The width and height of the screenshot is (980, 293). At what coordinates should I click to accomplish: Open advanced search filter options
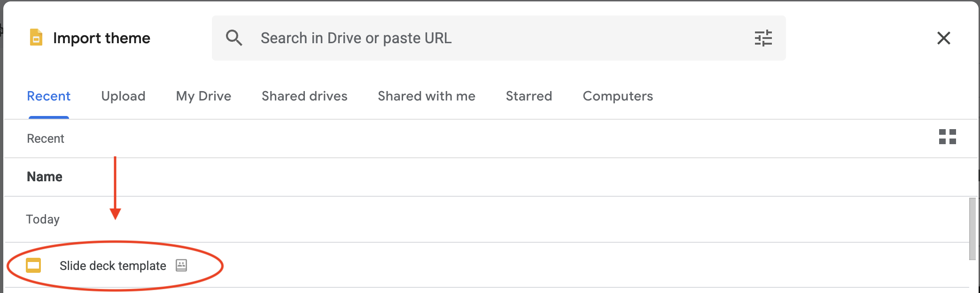[763, 38]
